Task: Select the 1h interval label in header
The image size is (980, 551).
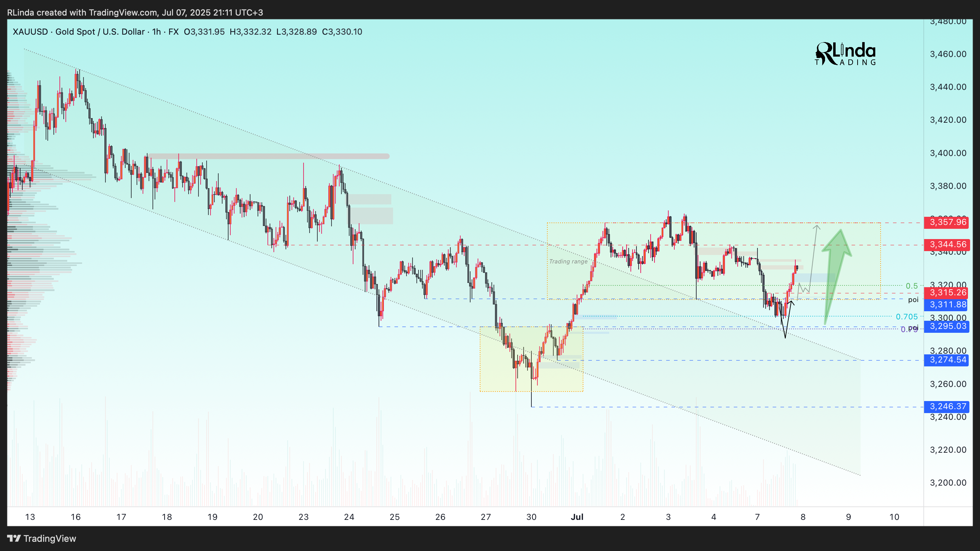Action: [x=156, y=32]
